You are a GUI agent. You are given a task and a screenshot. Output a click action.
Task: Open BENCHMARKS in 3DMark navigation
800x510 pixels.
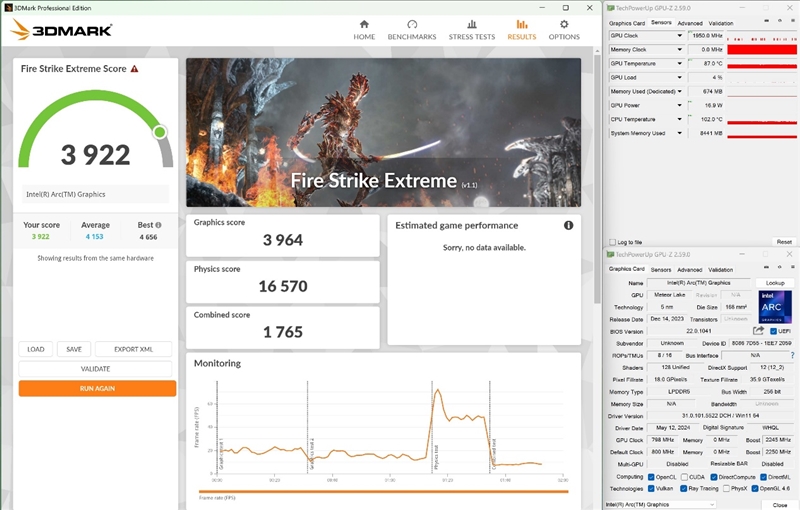coord(412,30)
